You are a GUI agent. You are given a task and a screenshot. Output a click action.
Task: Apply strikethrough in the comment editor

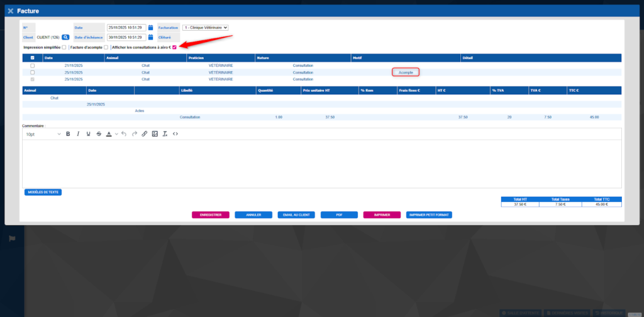coord(99,134)
